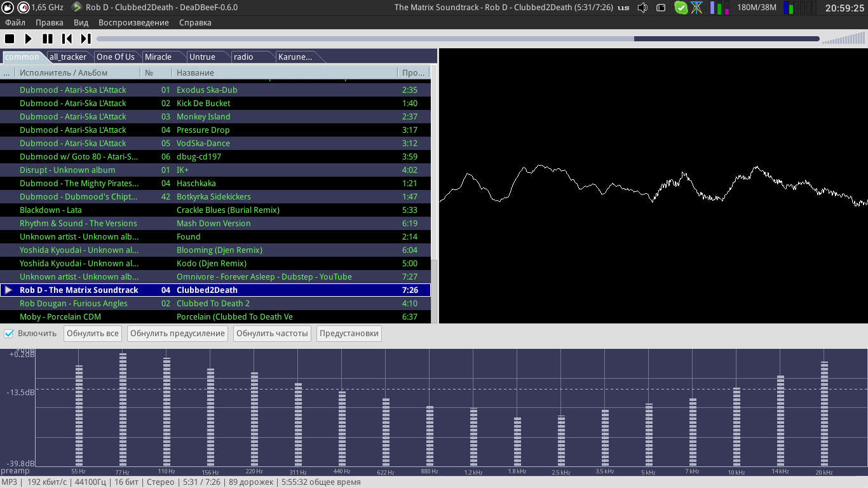Click the green checkmark tray icon

pyautogui.click(x=681, y=8)
